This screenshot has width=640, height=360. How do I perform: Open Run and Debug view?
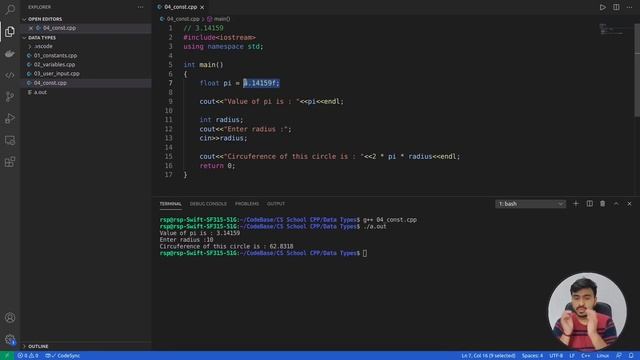pyautogui.click(x=10, y=118)
